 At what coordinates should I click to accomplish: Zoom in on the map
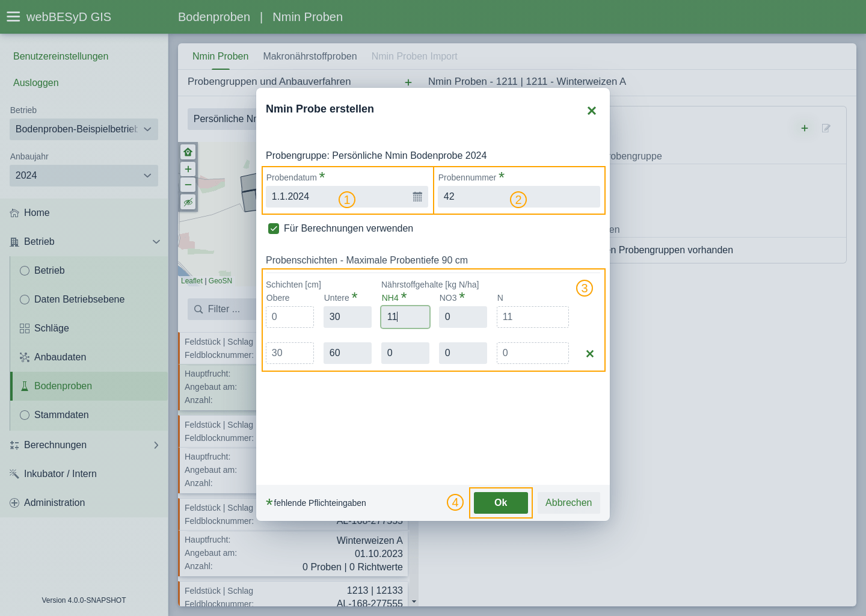(x=188, y=169)
